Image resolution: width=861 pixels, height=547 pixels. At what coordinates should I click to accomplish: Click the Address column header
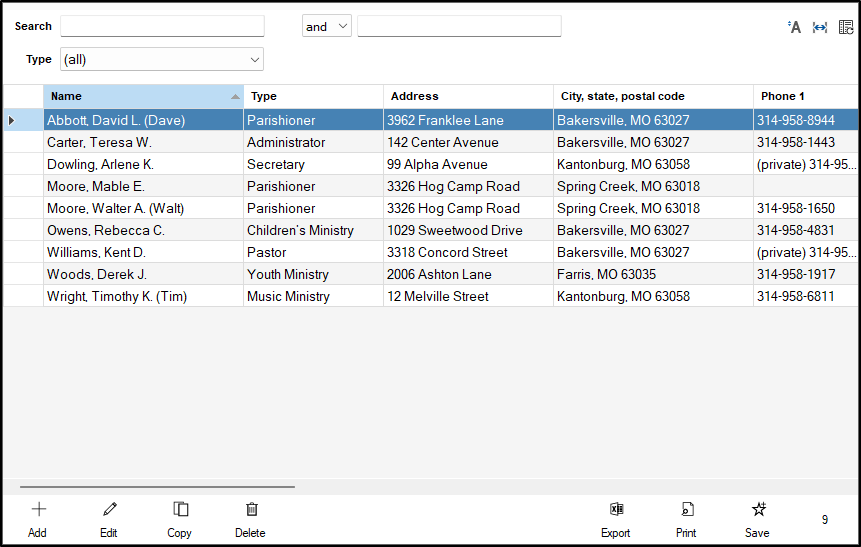click(467, 96)
